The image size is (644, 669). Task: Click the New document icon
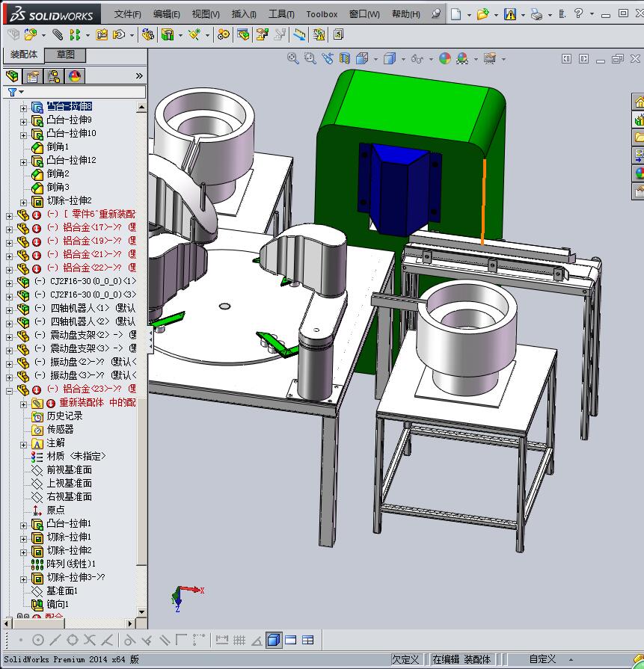pos(456,14)
